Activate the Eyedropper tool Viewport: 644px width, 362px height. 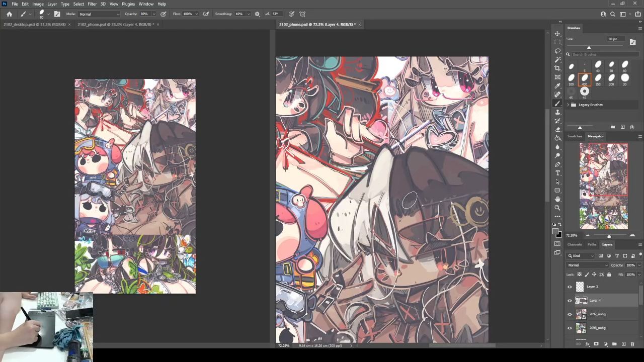557,86
